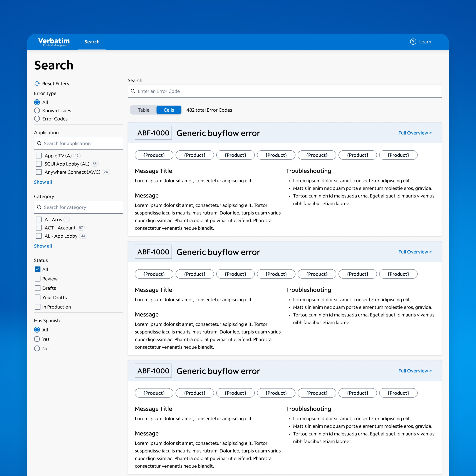Click the Verbatim Content Management logo

54,42
